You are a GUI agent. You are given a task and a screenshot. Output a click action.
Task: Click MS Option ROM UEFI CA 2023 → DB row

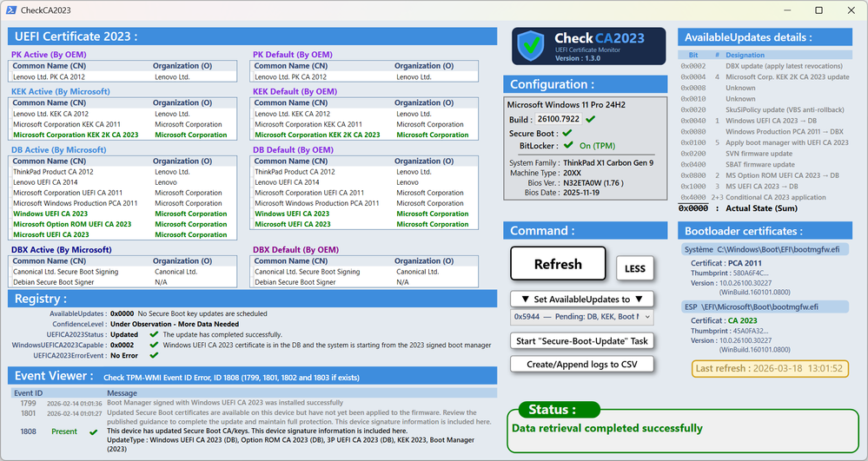click(765, 175)
